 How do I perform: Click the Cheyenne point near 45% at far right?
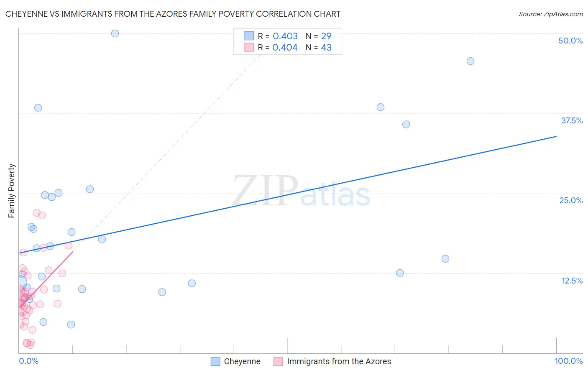(x=470, y=61)
